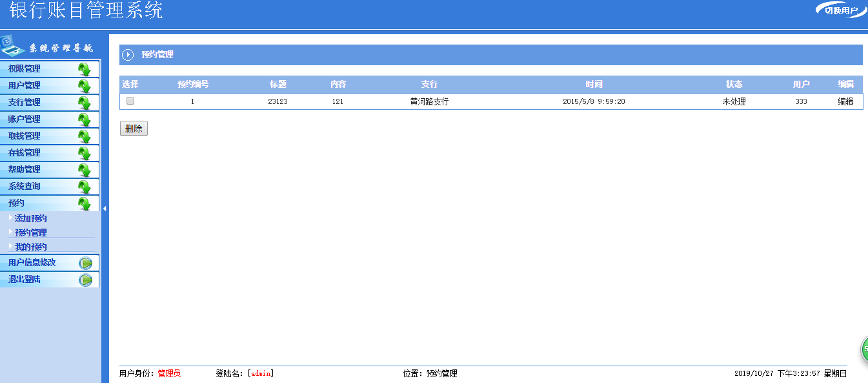This screenshot has height=383, width=868.
Task: Click the 选择 column header
Action: [x=130, y=85]
